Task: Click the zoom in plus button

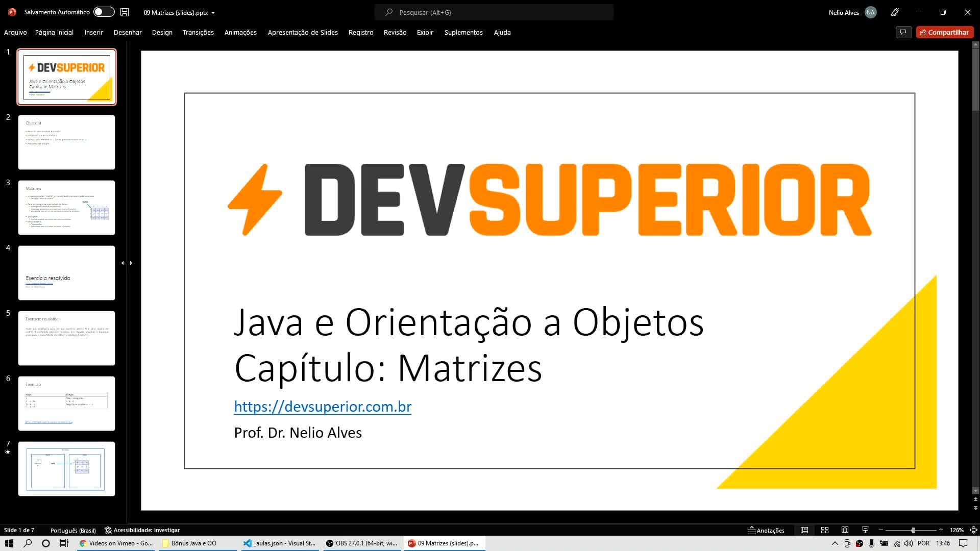Action: click(941, 530)
